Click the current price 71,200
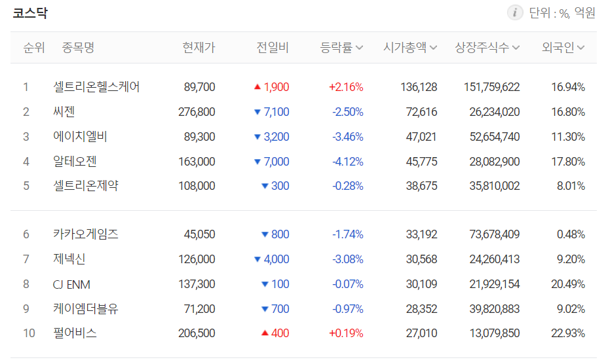606x364 pixels. (199, 309)
